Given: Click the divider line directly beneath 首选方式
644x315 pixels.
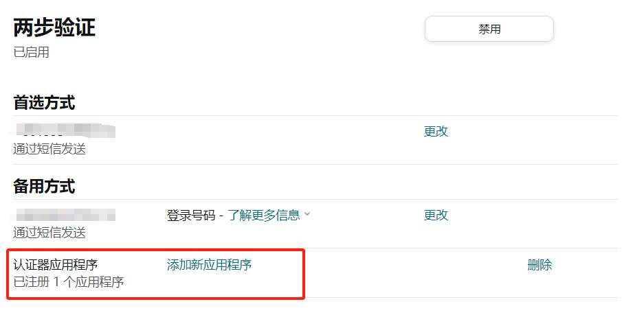Looking at the screenshot, I should pos(315,116).
